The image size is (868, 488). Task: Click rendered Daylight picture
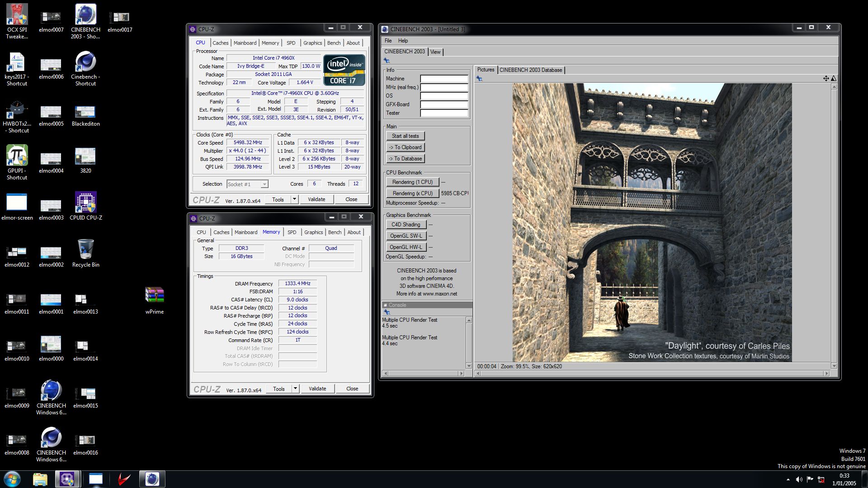(652, 222)
